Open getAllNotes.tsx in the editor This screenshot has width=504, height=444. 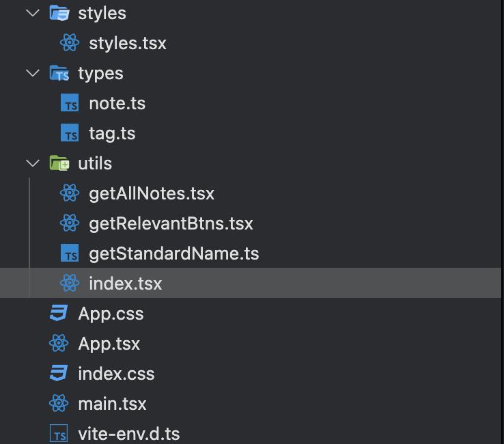coord(152,193)
